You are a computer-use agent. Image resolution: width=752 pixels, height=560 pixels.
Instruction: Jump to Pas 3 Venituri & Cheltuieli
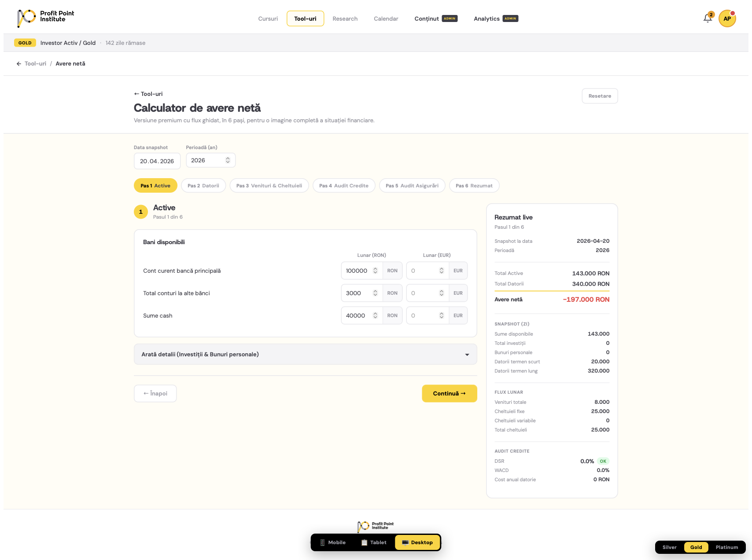(x=269, y=186)
